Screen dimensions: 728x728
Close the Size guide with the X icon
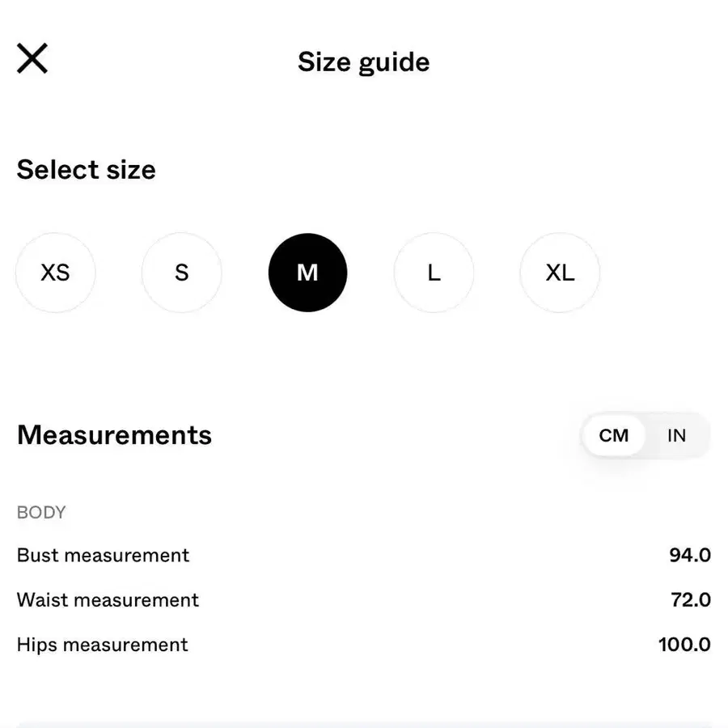pyautogui.click(x=32, y=58)
